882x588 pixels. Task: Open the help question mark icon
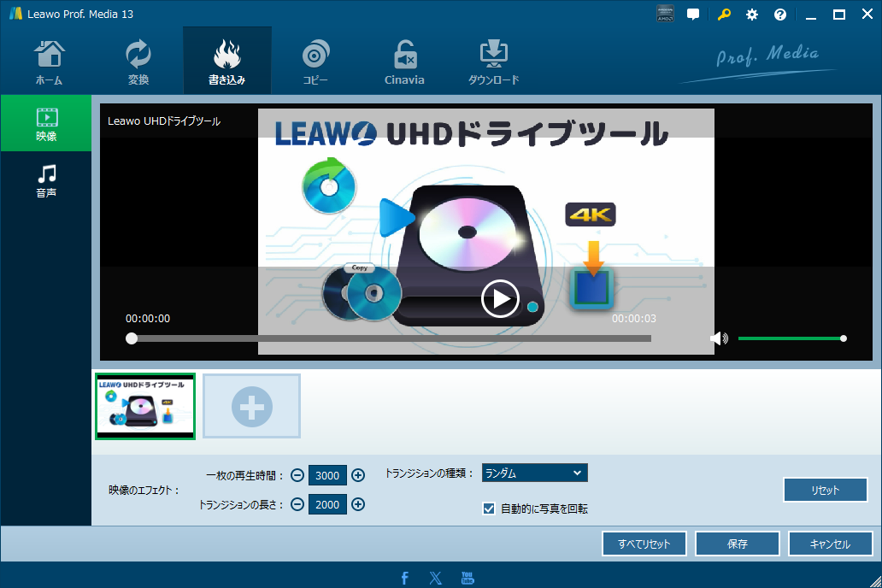(780, 15)
